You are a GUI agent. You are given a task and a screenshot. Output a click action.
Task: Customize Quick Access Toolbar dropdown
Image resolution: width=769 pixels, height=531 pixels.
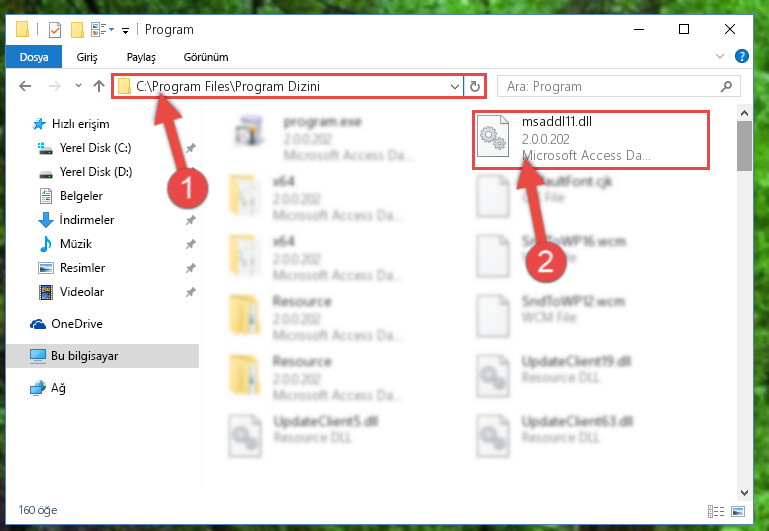tap(126, 30)
